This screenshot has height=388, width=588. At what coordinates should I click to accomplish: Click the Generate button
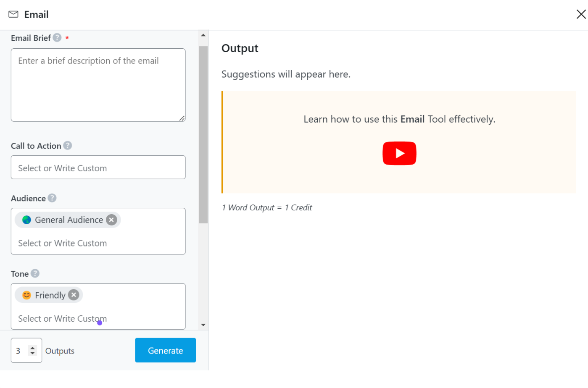point(165,350)
